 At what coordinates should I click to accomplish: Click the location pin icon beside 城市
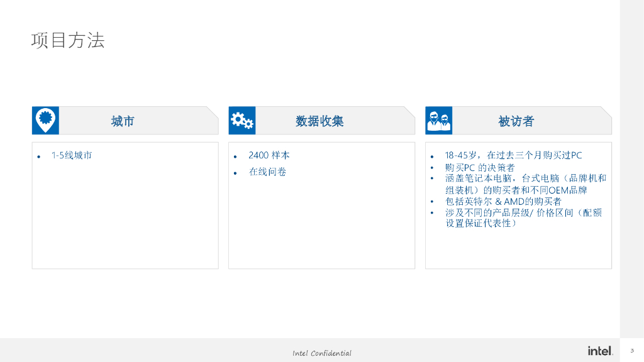click(x=45, y=120)
